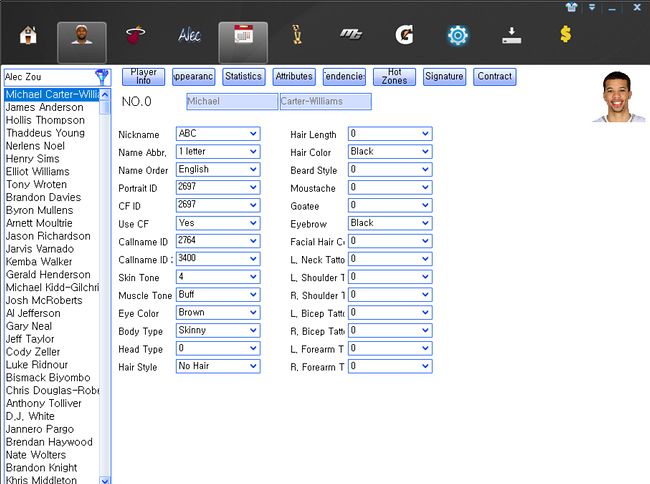
Task: Switch to the Contract tab
Action: click(494, 76)
